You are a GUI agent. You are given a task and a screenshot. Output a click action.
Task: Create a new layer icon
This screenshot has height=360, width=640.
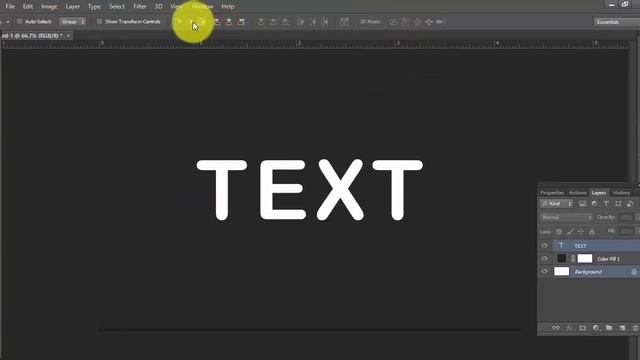point(622,328)
